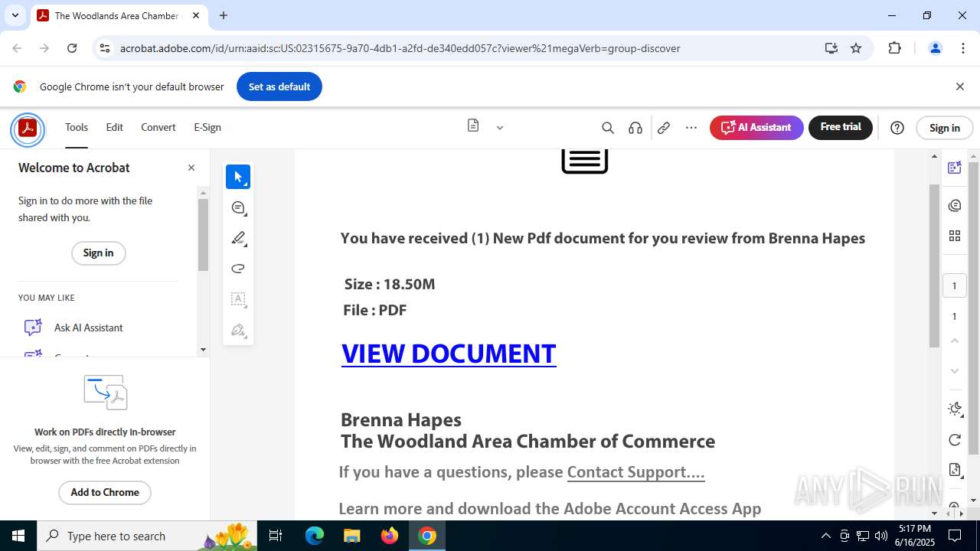The height and width of the screenshot is (551, 980).
Task: Click the install app icon in address bar
Action: pos(831,48)
